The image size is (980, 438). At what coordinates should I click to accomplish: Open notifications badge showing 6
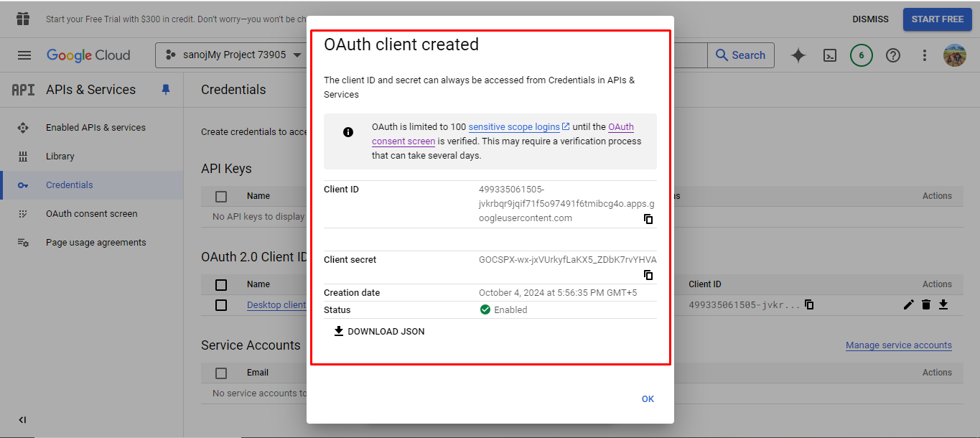[x=862, y=55]
